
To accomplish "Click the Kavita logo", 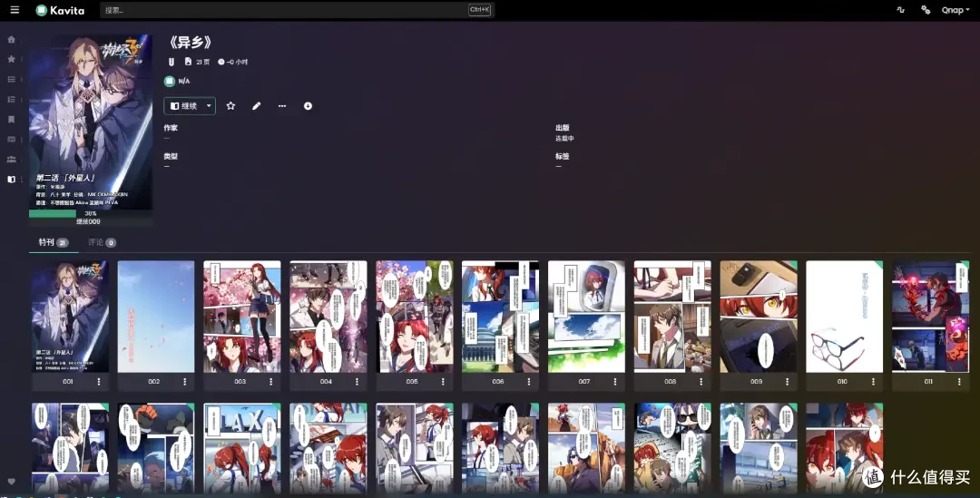I will (60, 10).
